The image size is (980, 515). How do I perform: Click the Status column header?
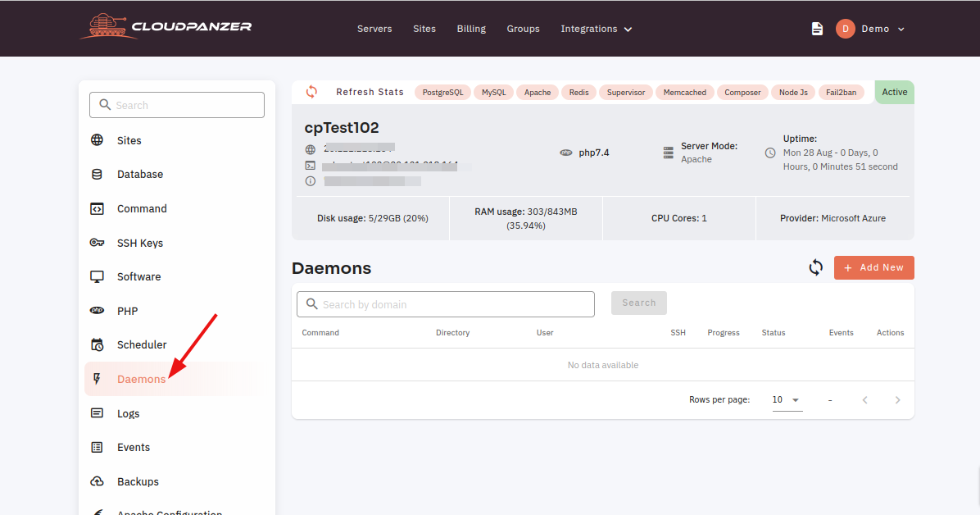pos(774,333)
